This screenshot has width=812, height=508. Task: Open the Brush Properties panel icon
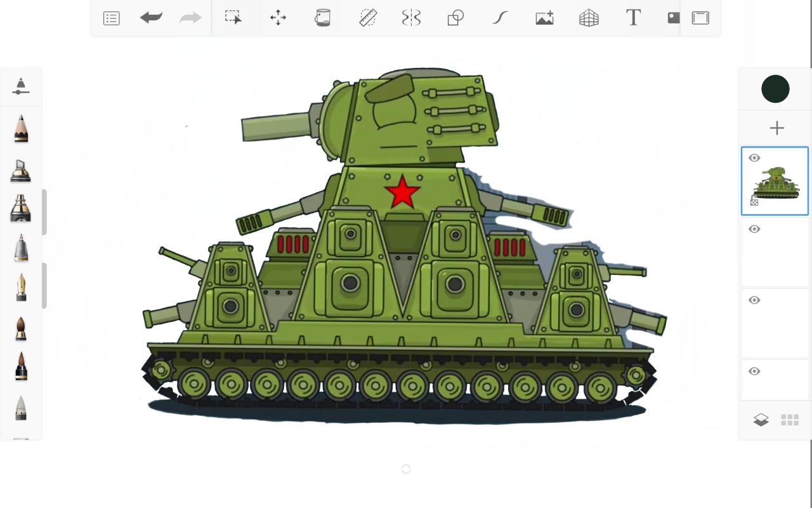click(21, 86)
